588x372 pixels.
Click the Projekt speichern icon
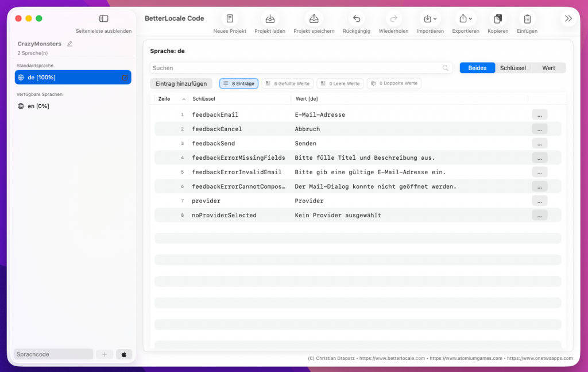click(314, 19)
